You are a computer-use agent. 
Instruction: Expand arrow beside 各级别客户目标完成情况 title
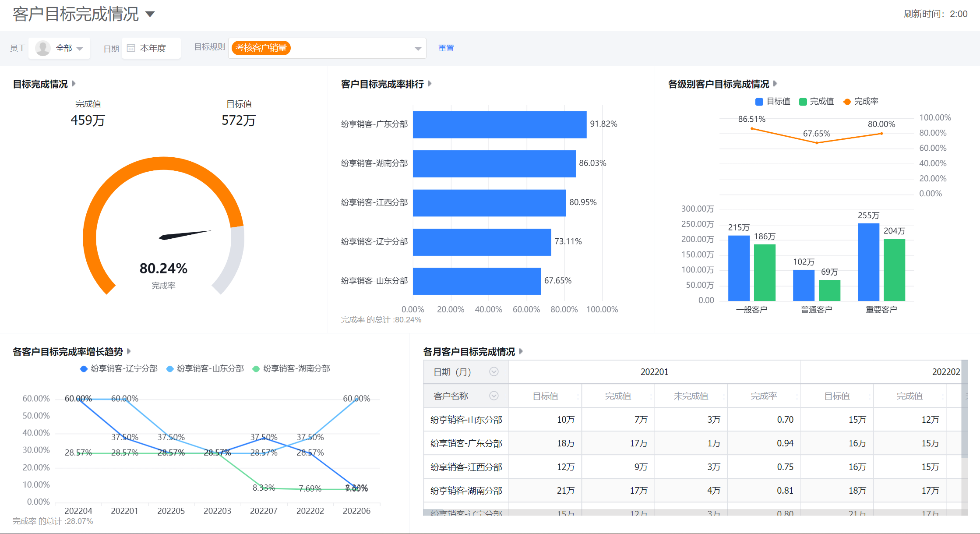click(x=775, y=84)
